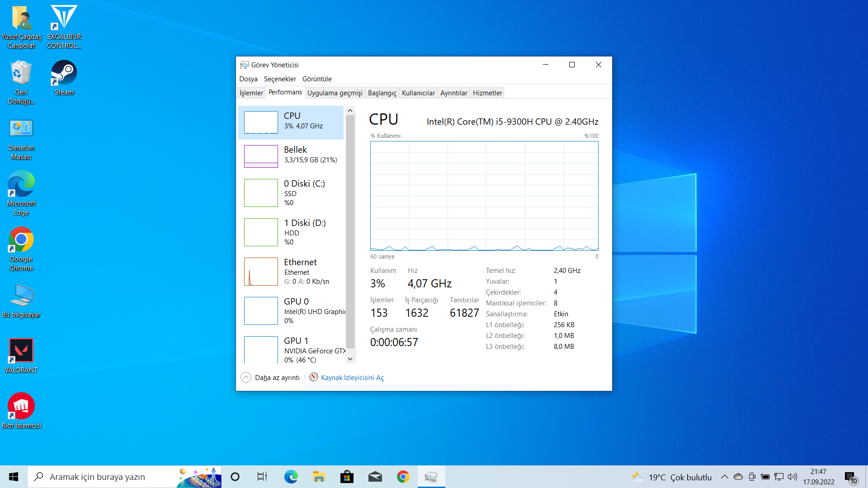Click the CPU usage graph area
The height and width of the screenshot is (488, 868).
[484, 196]
